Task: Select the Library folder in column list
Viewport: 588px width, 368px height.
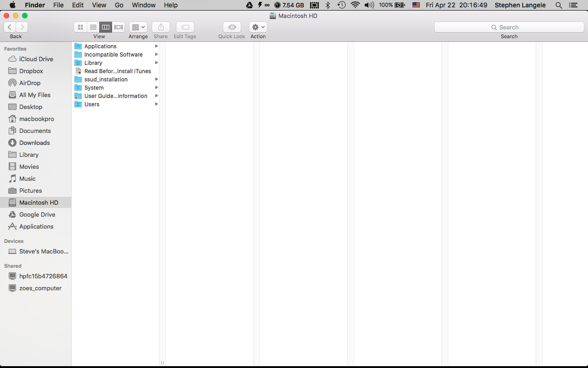Action: [116, 63]
